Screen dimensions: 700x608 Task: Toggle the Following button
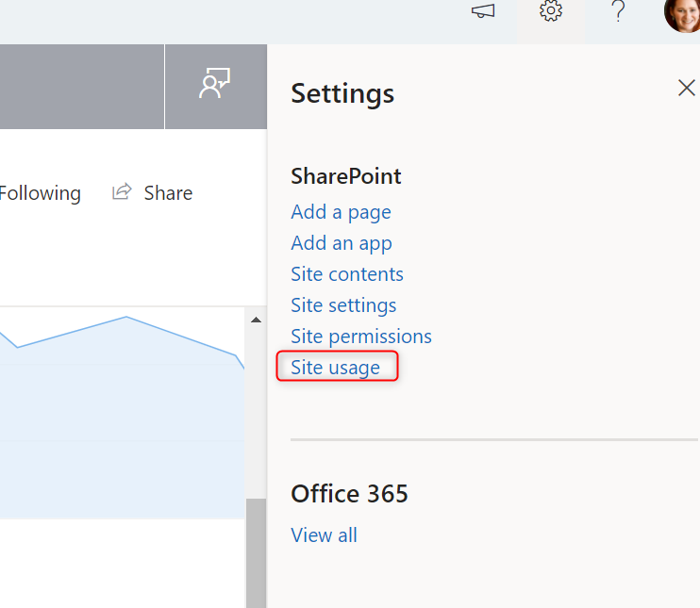(41, 193)
